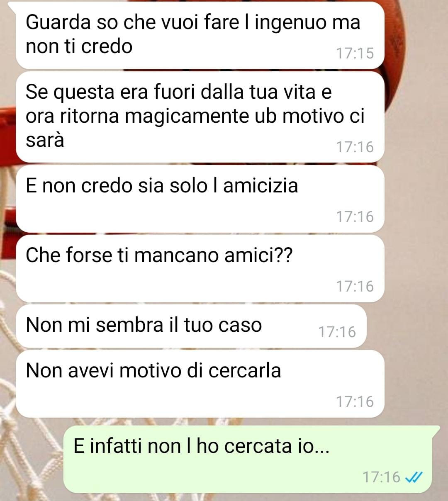Tap the "Che forse ti mancano amici??" message
The height and width of the screenshot is (501, 448).
click(200, 268)
